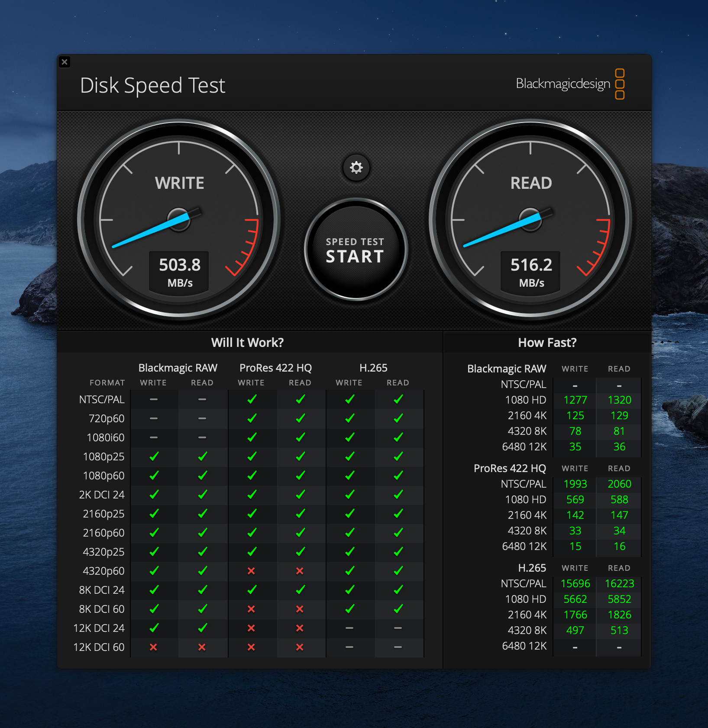
Task: Select the 4320p60 format row label
Action: tap(103, 571)
